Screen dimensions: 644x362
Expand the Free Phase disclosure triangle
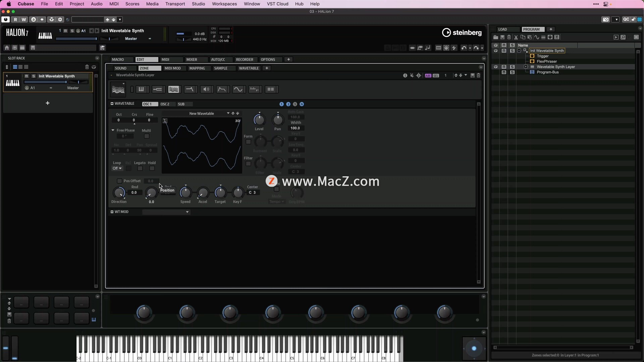[x=113, y=130]
